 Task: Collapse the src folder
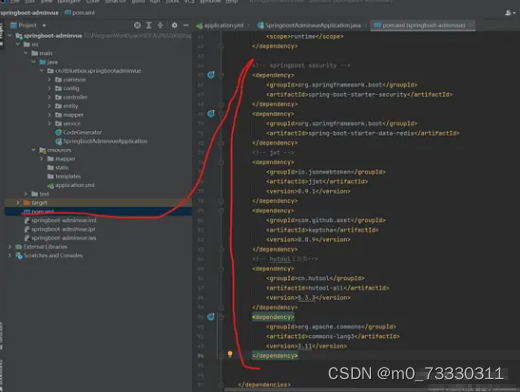[x=18, y=44]
